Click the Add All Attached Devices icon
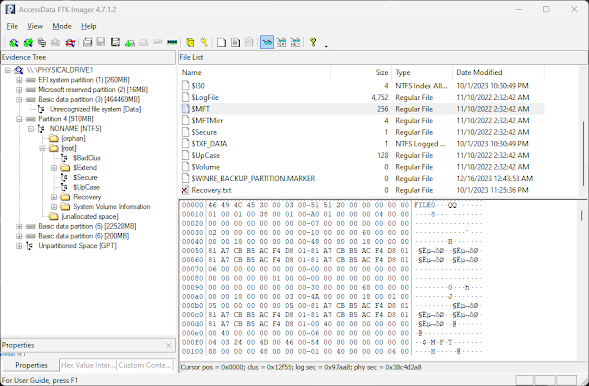Screen dimensions: 589x386 (28, 42)
